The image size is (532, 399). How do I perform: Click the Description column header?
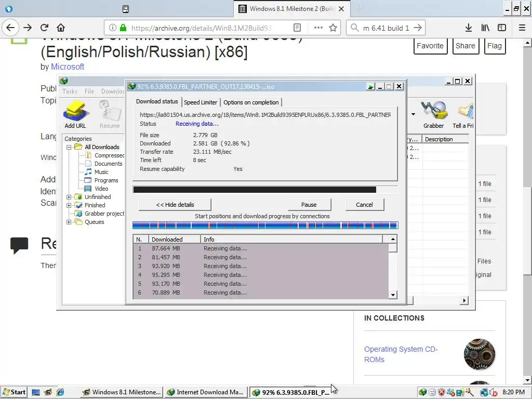coord(445,139)
